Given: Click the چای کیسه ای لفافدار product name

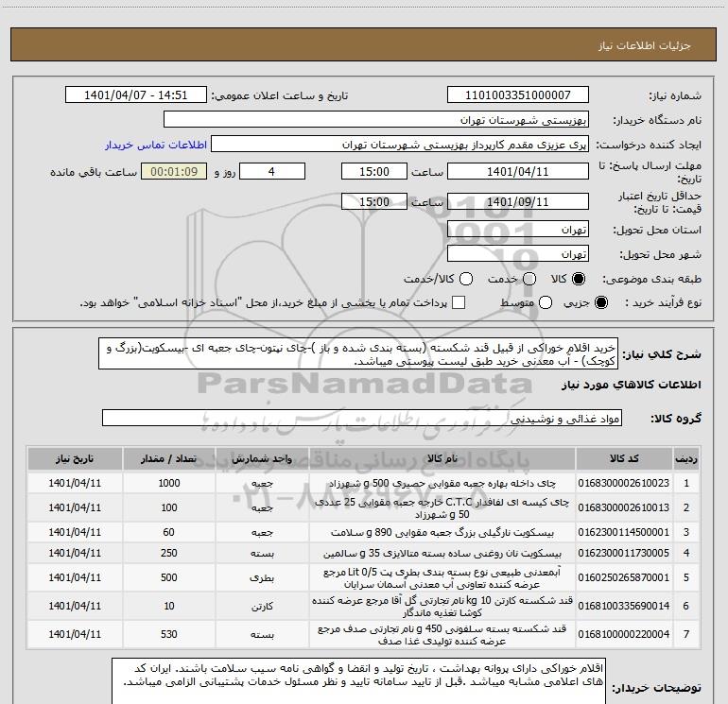Looking at the screenshot, I should click(442, 508).
